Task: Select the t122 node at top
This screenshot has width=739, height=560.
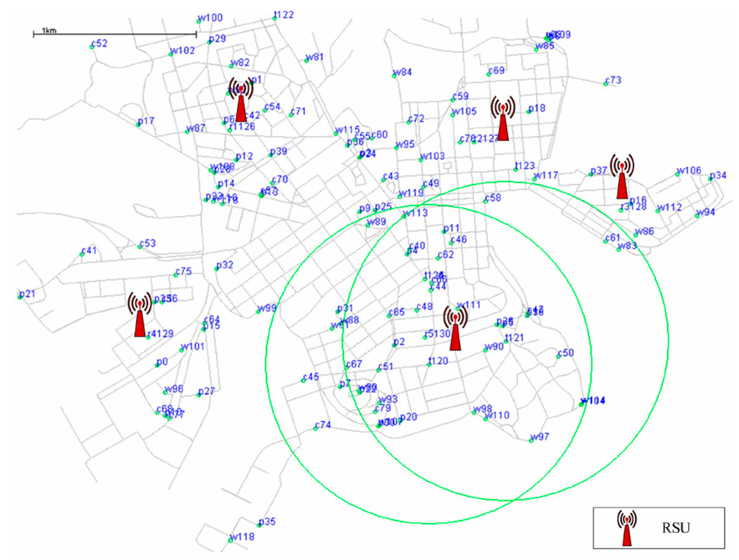Action: click(275, 18)
